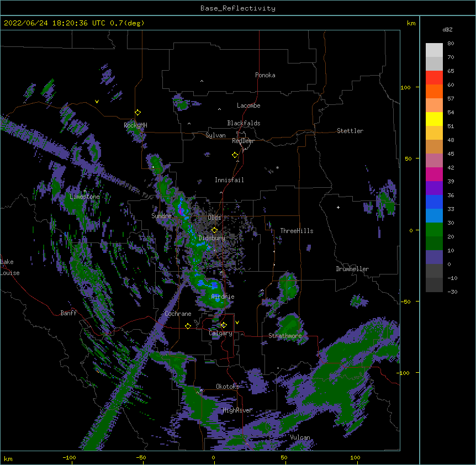The height and width of the screenshot is (465, 476).
Task: Click the yellow diamond marker under Olds label
Action: coord(214,230)
